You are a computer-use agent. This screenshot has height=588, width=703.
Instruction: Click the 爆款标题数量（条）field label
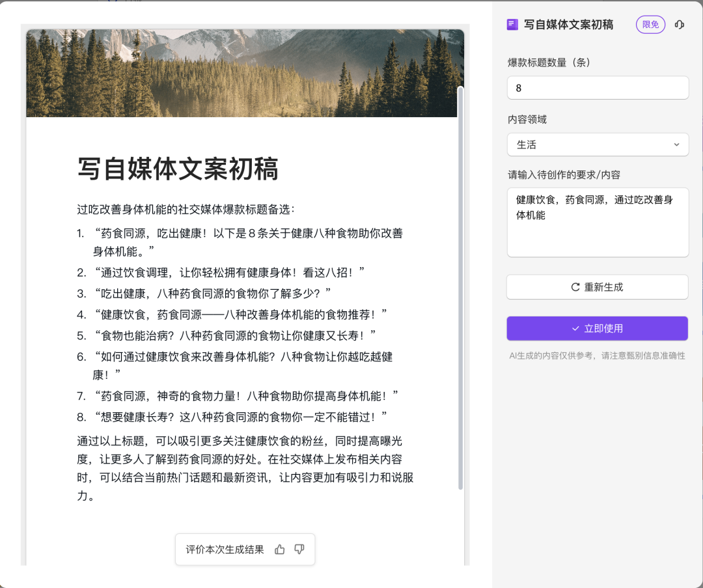tap(549, 63)
